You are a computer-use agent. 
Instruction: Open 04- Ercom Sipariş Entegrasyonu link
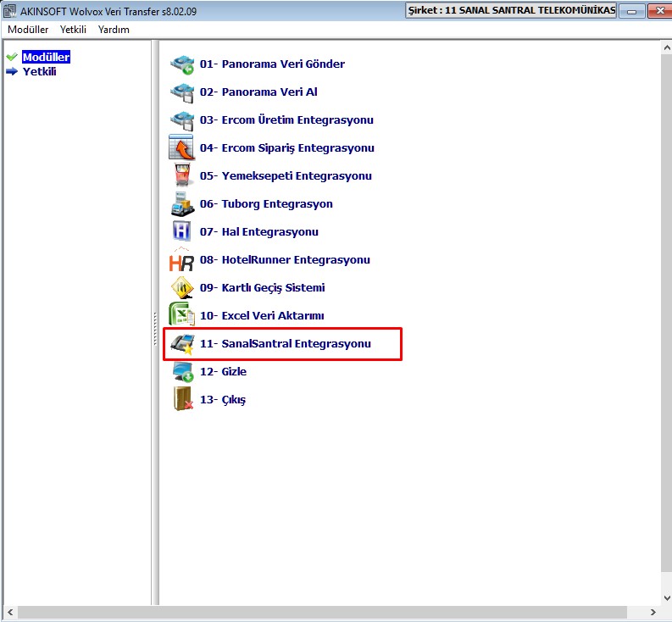pos(286,148)
